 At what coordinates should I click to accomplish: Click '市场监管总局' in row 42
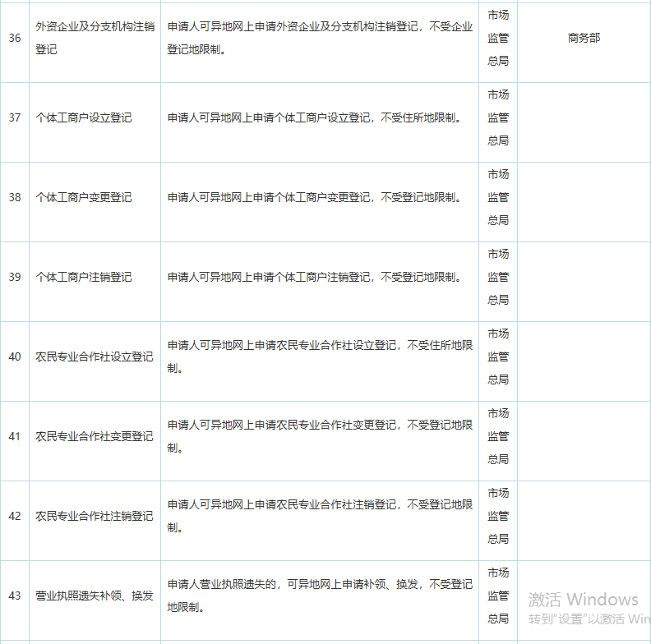(x=498, y=516)
